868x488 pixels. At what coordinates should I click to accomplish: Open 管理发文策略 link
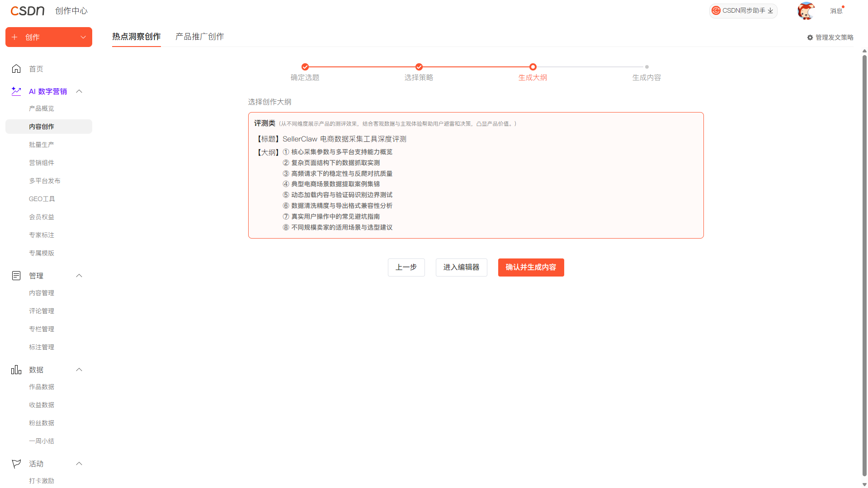[x=830, y=38]
